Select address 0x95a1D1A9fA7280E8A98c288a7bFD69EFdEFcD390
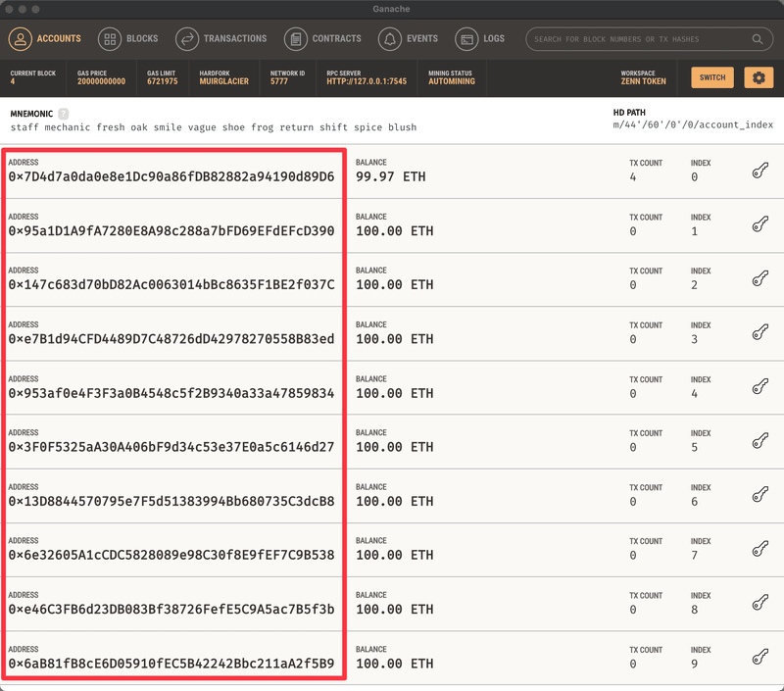The image size is (784, 691). coord(171,231)
